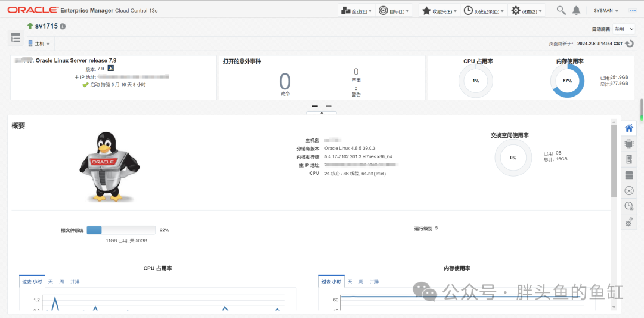644x318 pixels.
Task: Open the 自动刷新 dropdown
Action: (624, 29)
